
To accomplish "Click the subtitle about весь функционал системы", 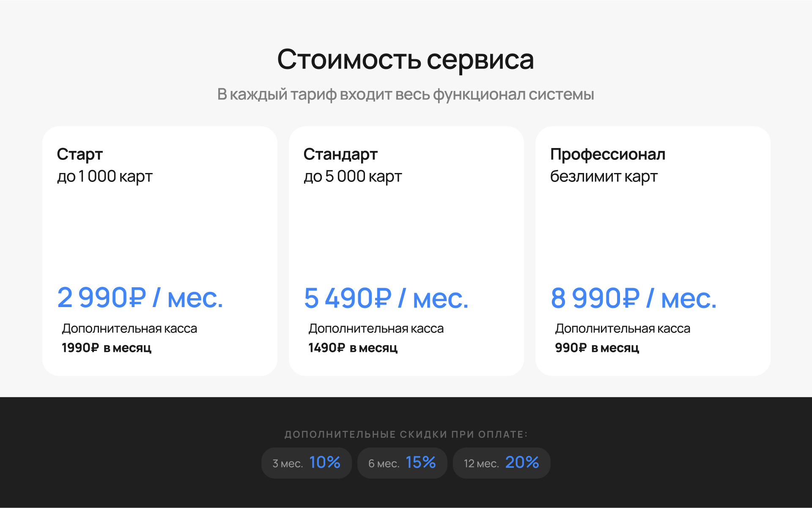I will click(406, 94).
